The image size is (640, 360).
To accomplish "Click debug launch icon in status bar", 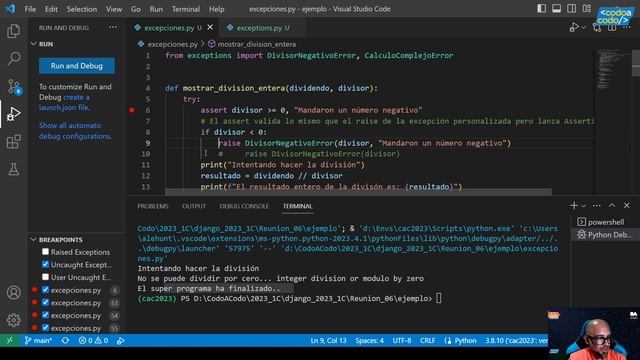I will [120, 340].
